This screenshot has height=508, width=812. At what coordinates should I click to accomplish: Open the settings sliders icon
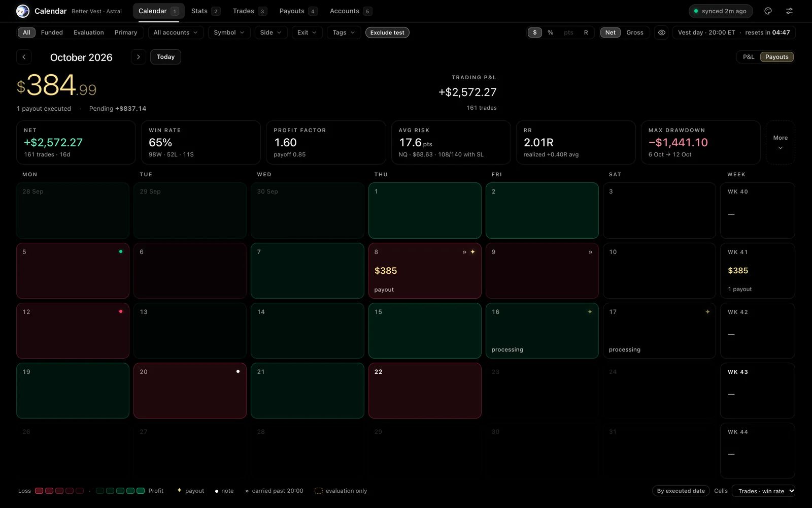point(789,11)
